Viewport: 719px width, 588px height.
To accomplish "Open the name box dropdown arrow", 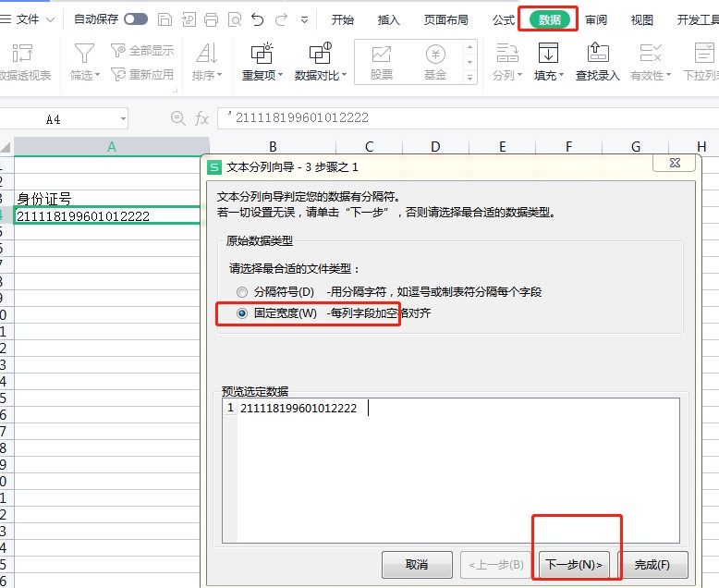I will coord(123,119).
